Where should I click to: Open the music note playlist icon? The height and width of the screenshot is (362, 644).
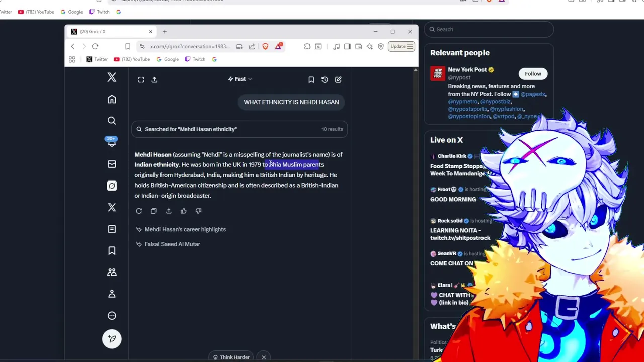[336, 46]
